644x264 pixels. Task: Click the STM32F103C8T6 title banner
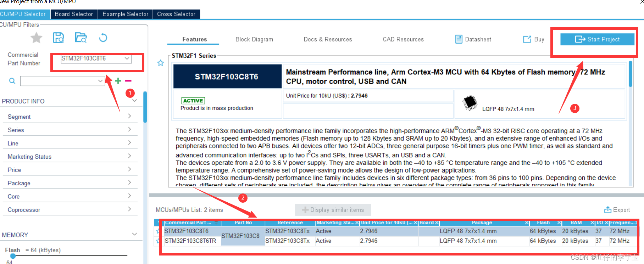point(227,76)
